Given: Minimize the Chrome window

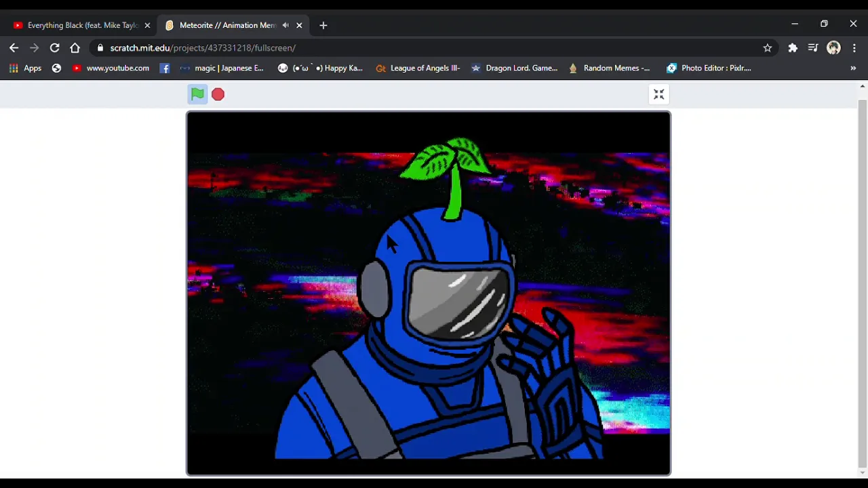Looking at the screenshot, I should (795, 24).
